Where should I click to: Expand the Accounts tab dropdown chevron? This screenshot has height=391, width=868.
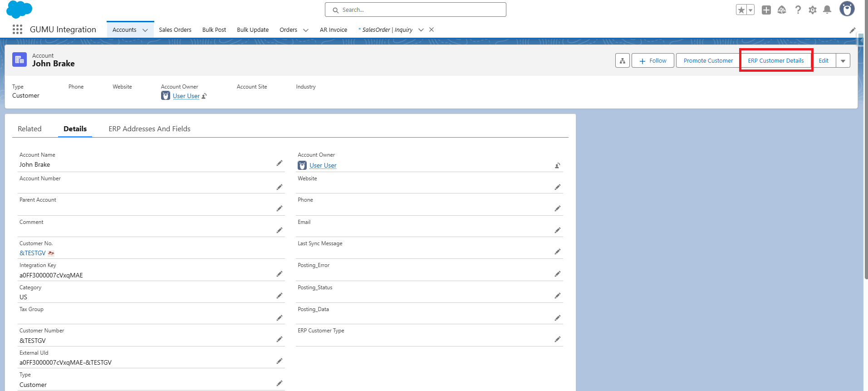(x=145, y=30)
